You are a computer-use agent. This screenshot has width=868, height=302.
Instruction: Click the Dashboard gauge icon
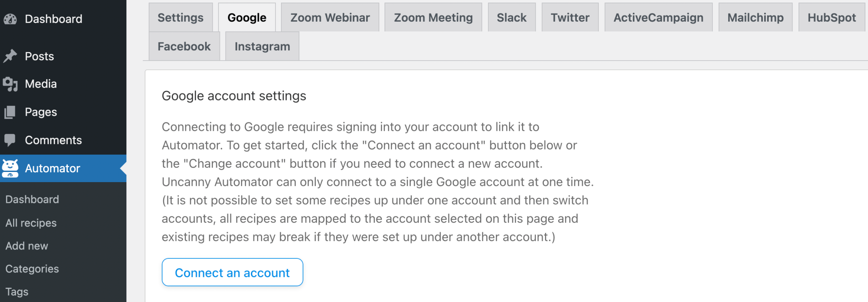point(10,19)
